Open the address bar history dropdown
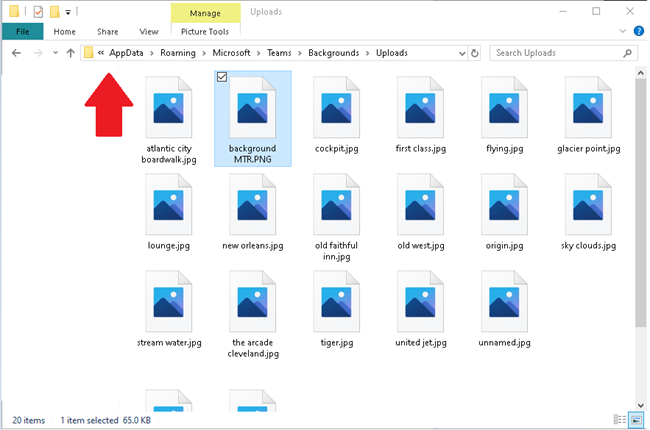Viewport: 650px width, 430px height. click(459, 53)
